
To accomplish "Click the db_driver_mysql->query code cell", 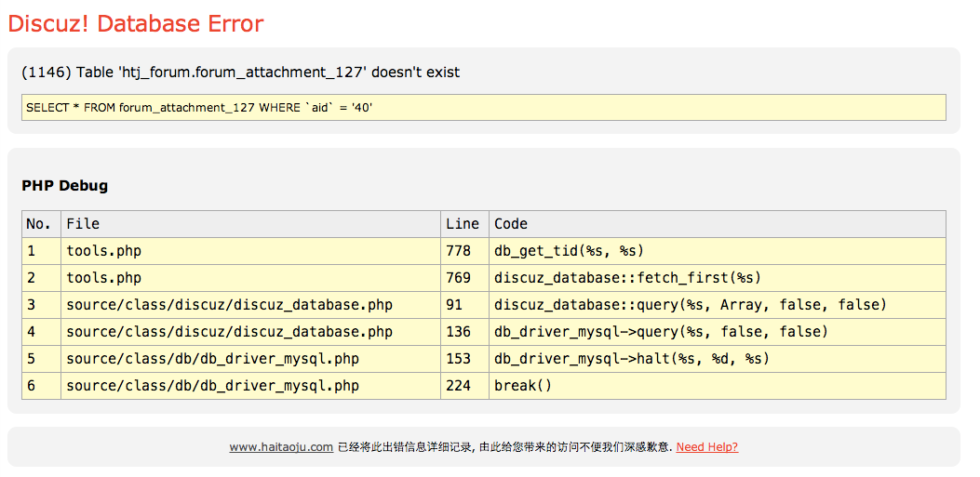I will click(718, 332).
